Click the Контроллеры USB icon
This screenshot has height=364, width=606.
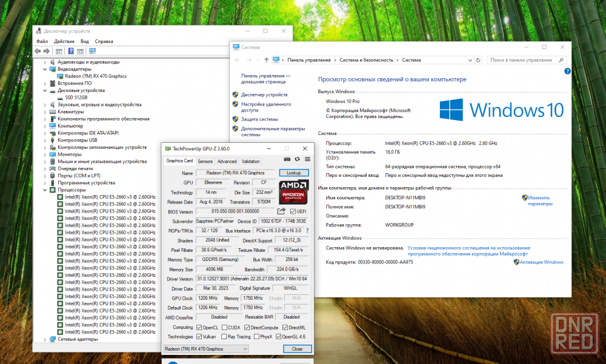[x=53, y=140]
